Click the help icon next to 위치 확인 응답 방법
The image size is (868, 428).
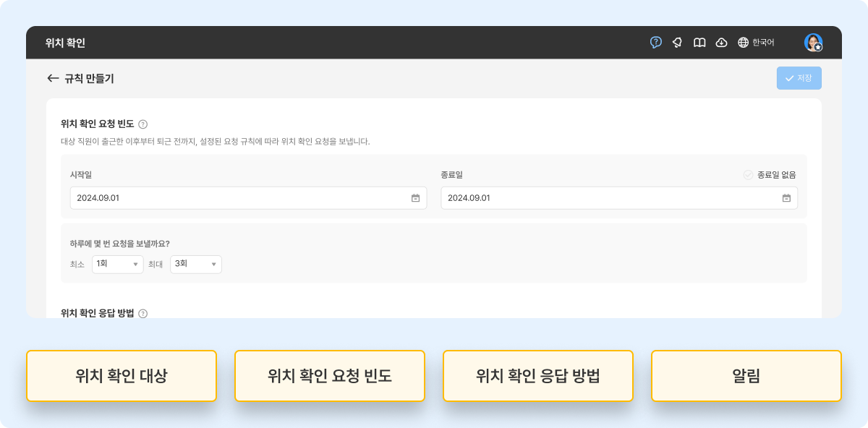click(142, 313)
